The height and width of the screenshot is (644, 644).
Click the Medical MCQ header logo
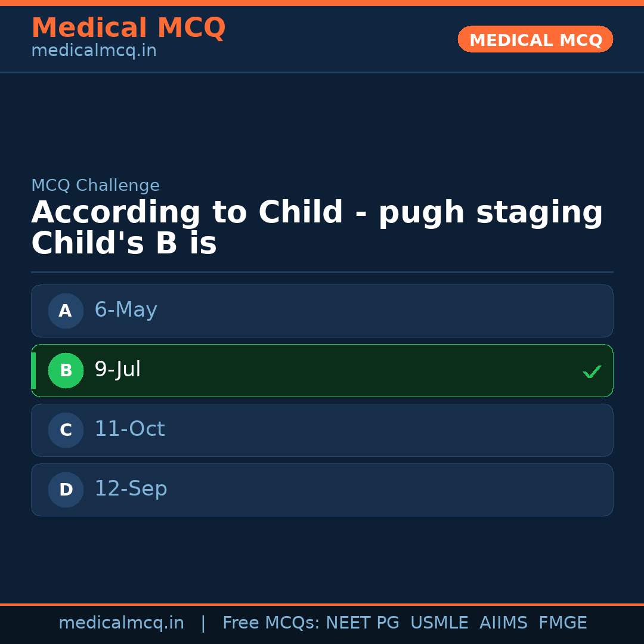pos(128,27)
